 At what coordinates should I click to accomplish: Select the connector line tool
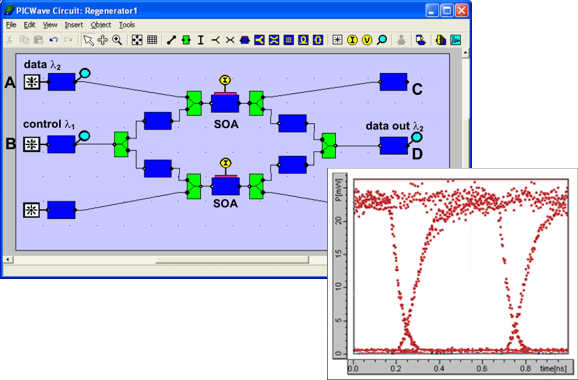pos(171,40)
